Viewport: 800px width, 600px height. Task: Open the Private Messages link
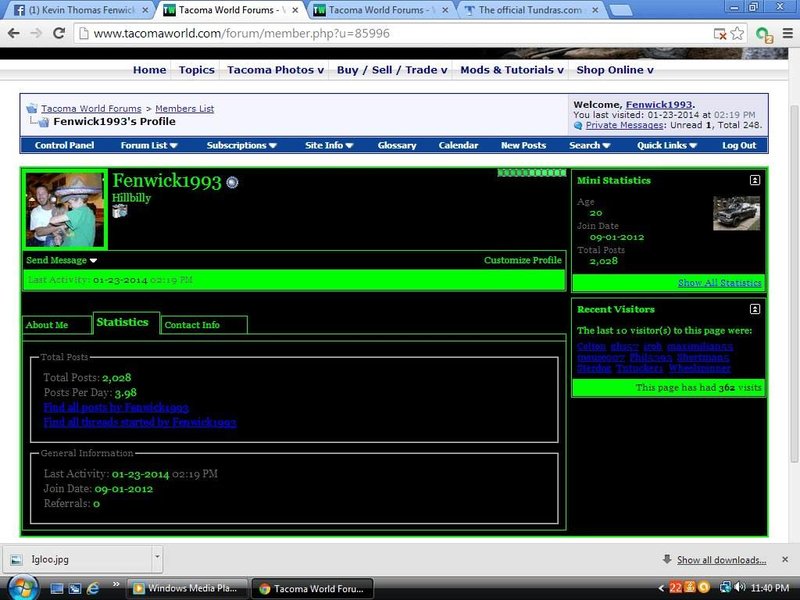(624, 126)
